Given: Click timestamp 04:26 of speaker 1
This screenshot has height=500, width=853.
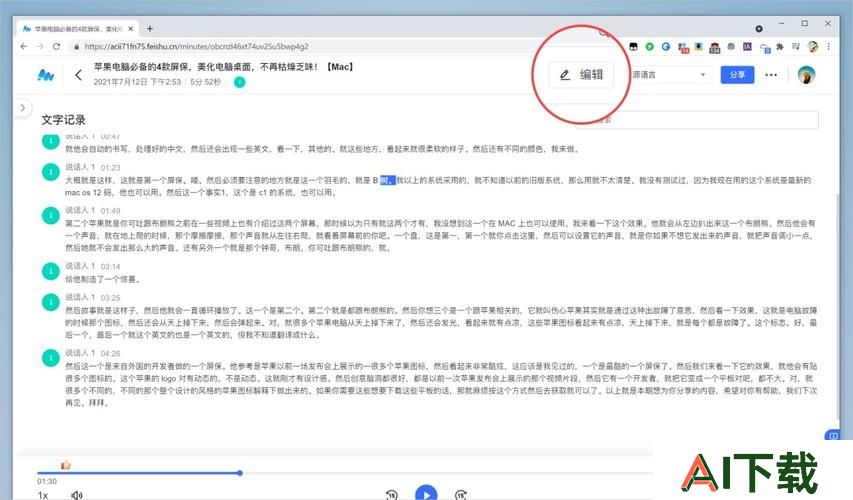Looking at the screenshot, I should point(110,353).
